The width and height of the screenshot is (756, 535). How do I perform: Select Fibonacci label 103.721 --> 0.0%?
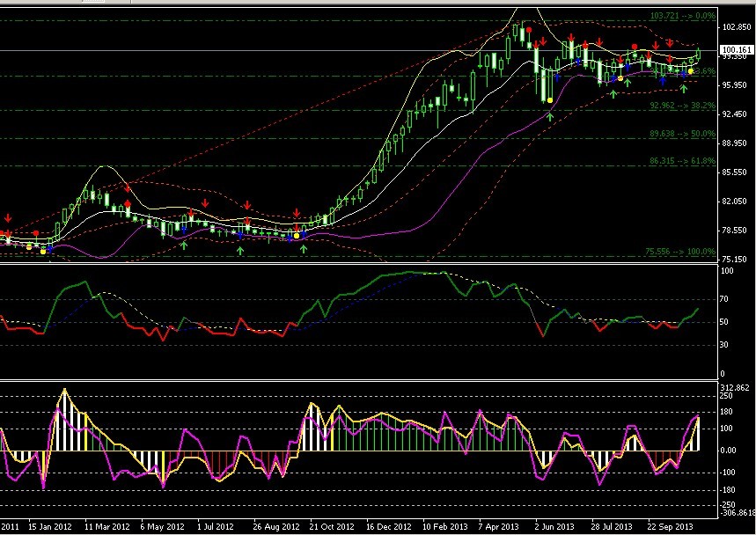tap(683, 16)
